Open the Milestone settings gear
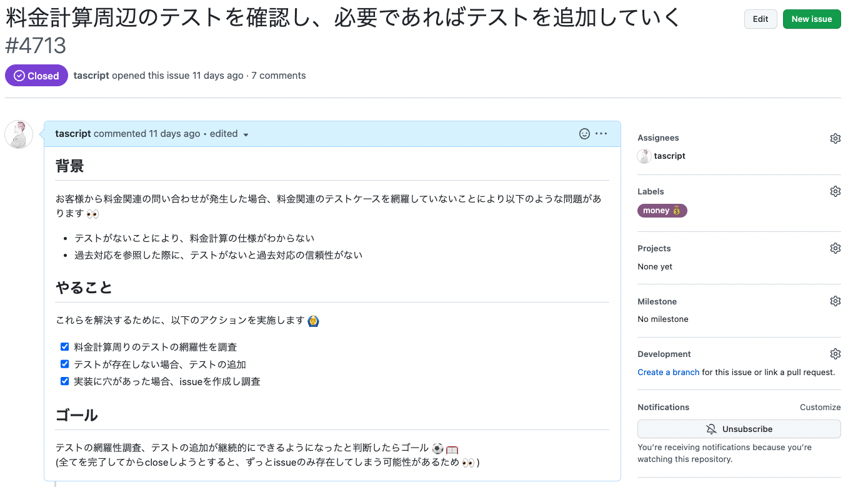This screenshot has height=487, width=868. click(836, 301)
